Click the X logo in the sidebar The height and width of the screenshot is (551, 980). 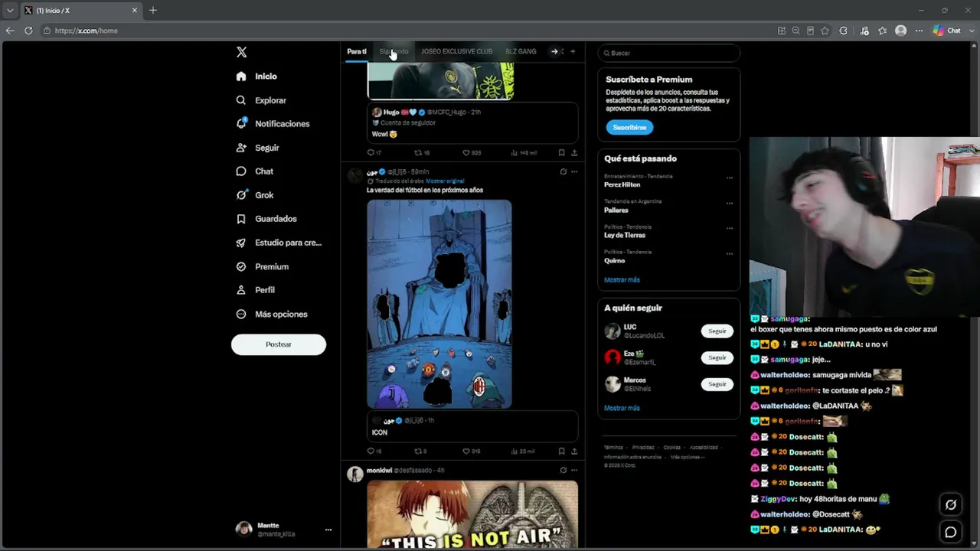pyautogui.click(x=242, y=52)
